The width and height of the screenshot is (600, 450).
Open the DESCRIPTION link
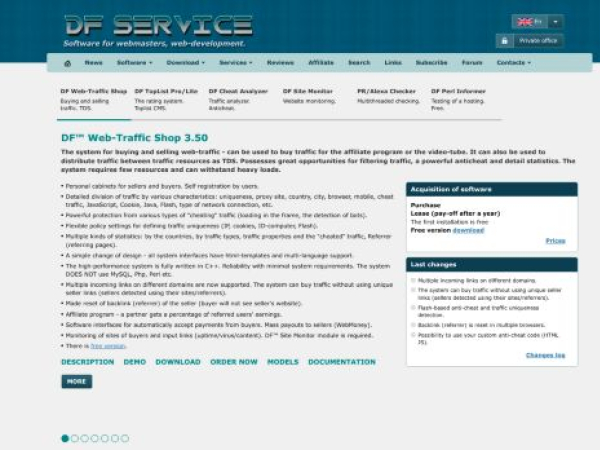(x=88, y=362)
